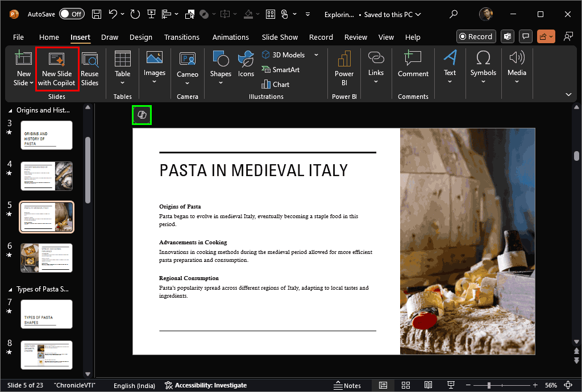Viewport: 582px width, 392px height.
Task: Click New Slide with Copilot button
Action: 57,69
